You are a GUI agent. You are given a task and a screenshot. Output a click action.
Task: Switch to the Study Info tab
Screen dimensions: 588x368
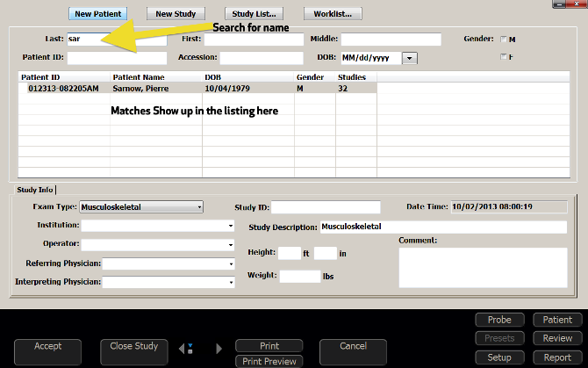click(35, 190)
